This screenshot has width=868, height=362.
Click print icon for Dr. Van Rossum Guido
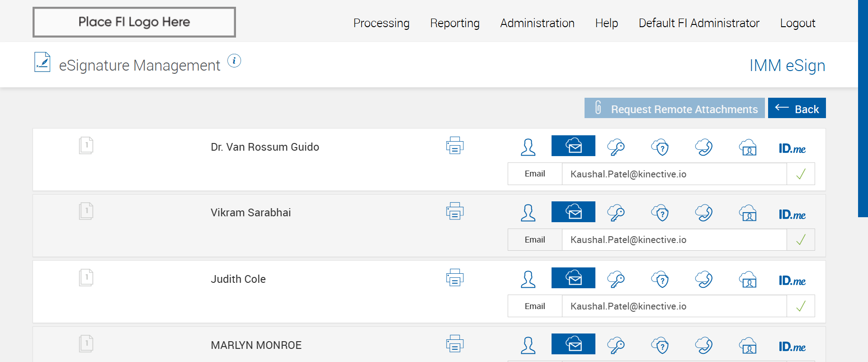(x=454, y=146)
